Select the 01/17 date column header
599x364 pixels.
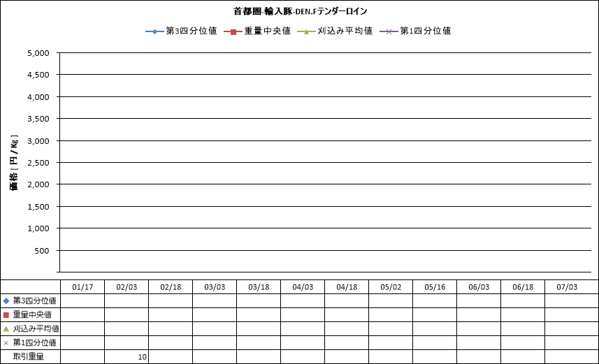pos(82,287)
